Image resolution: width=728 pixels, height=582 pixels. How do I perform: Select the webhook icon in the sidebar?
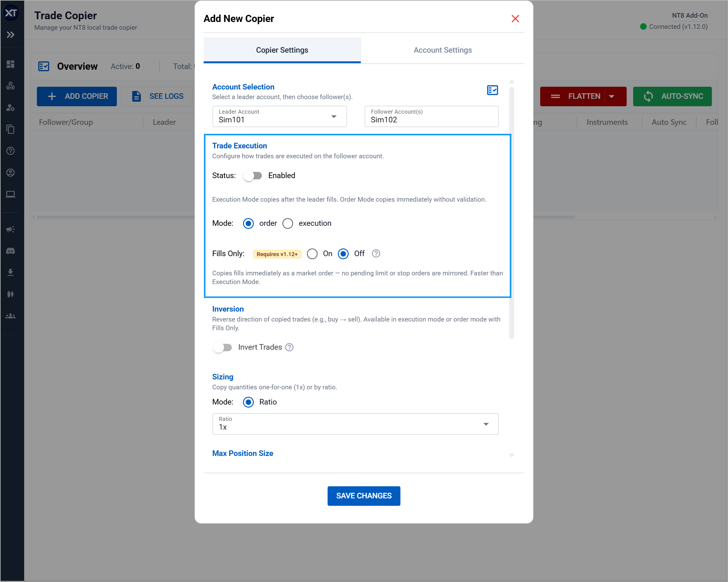(11, 86)
